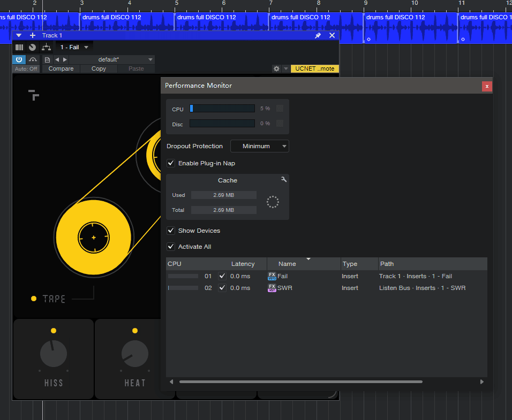
Task: Click the Latency column header
Action: [x=243, y=264]
